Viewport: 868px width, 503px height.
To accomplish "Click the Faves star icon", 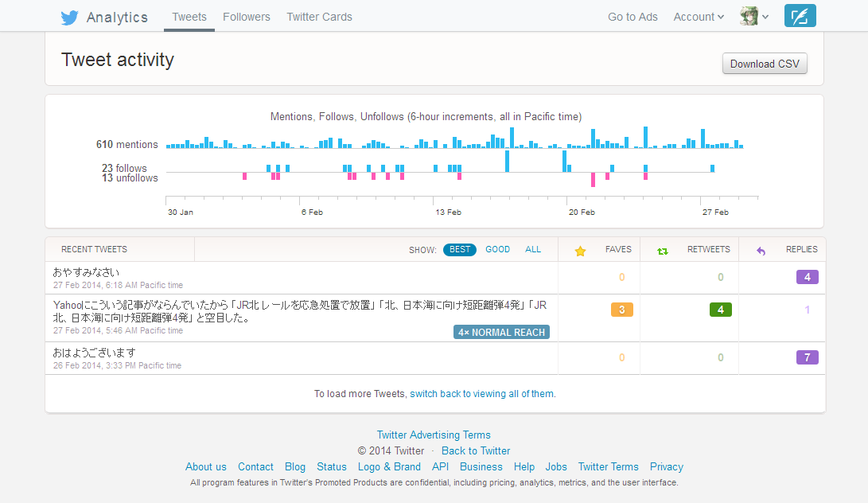I will coord(580,249).
